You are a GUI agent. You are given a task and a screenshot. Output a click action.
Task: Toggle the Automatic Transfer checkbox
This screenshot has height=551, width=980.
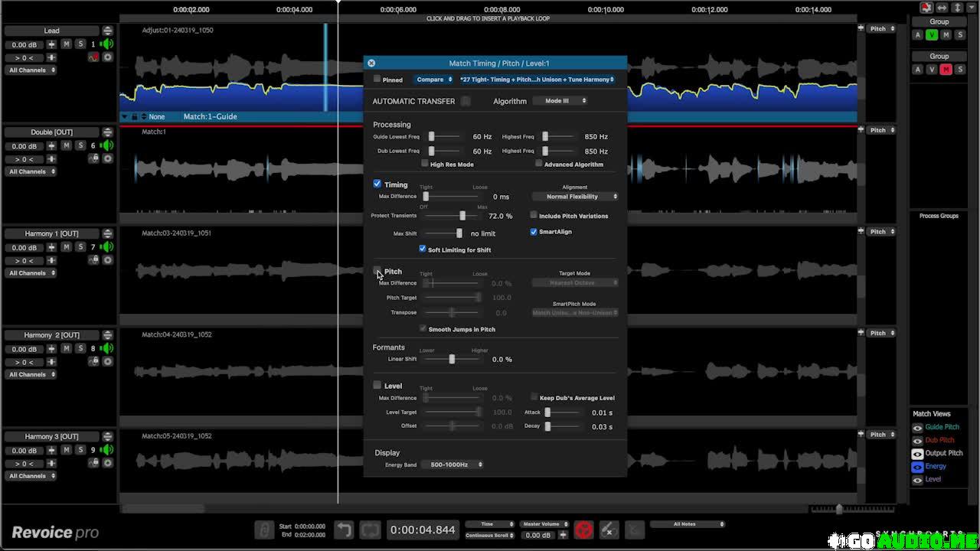click(x=465, y=101)
